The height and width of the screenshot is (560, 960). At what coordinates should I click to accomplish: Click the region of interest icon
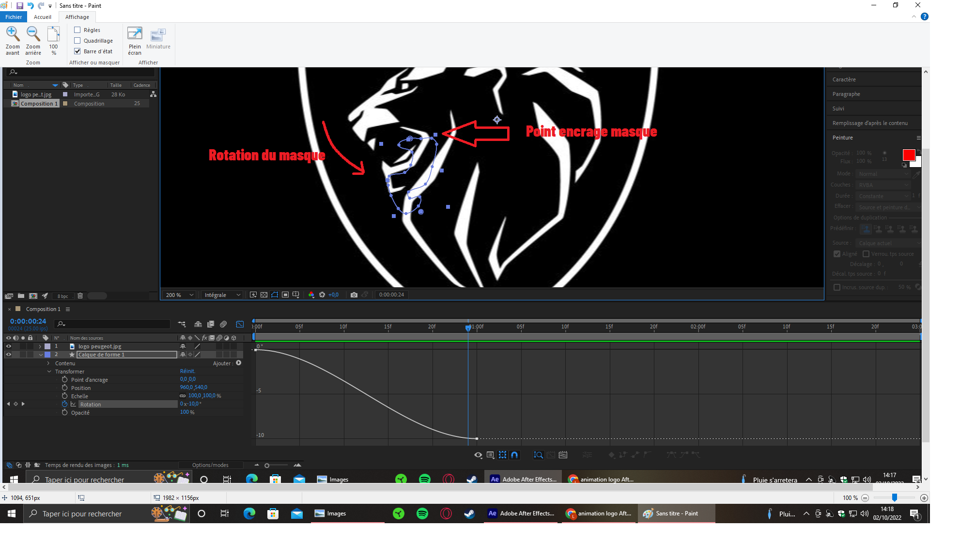point(285,295)
